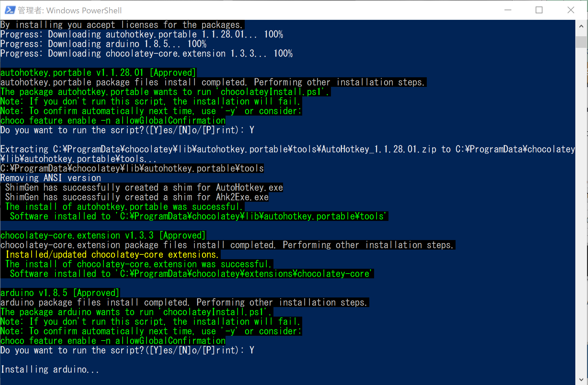This screenshot has height=385, width=588.
Task: Click 'ShimGen has successfully created a shim for AutoHotkey.exe'
Action: point(144,187)
